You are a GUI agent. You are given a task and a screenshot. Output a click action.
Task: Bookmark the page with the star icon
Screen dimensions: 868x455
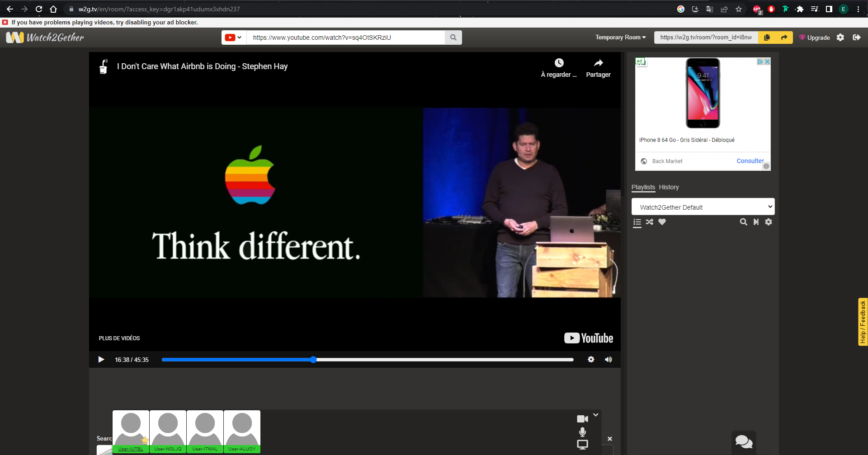(x=739, y=9)
